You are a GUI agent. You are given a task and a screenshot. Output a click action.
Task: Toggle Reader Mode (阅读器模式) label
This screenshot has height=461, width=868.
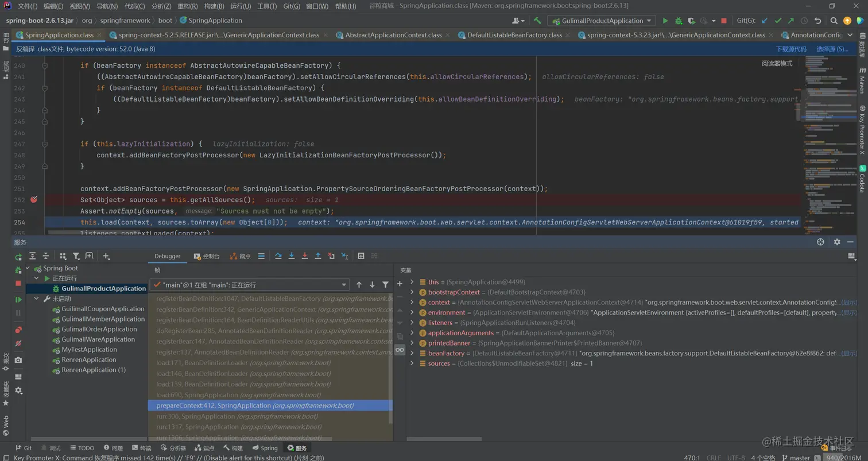click(x=777, y=63)
